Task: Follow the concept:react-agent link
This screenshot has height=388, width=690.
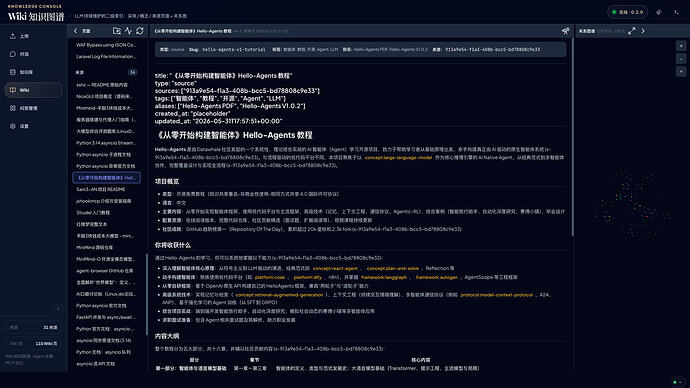Action: (335, 268)
